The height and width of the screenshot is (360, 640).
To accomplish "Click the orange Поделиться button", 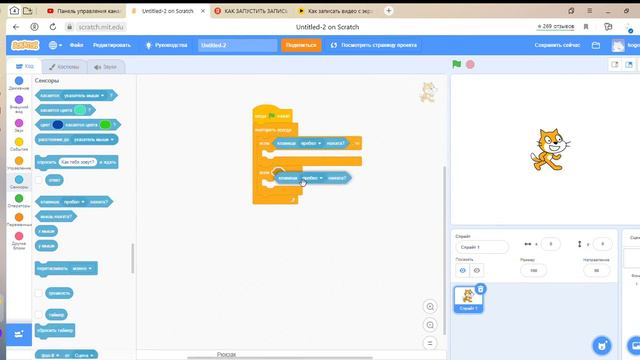I will (x=301, y=45).
